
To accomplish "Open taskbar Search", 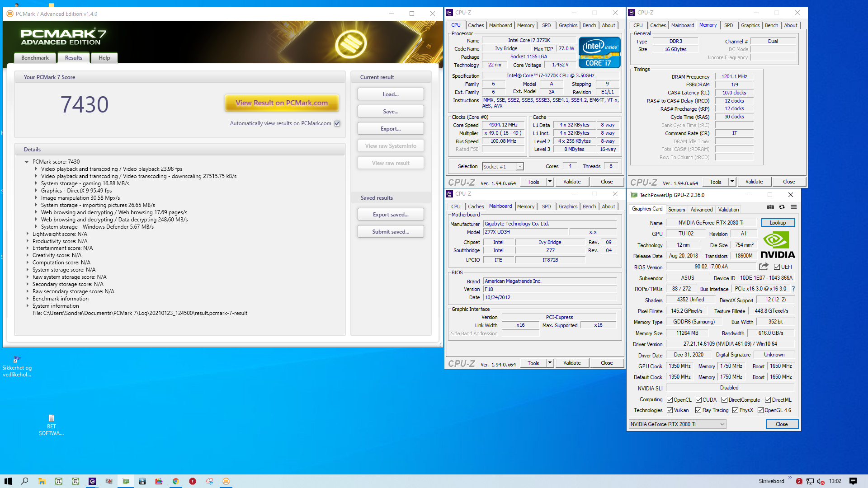I will pyautogui.click(x=24, y=481).
